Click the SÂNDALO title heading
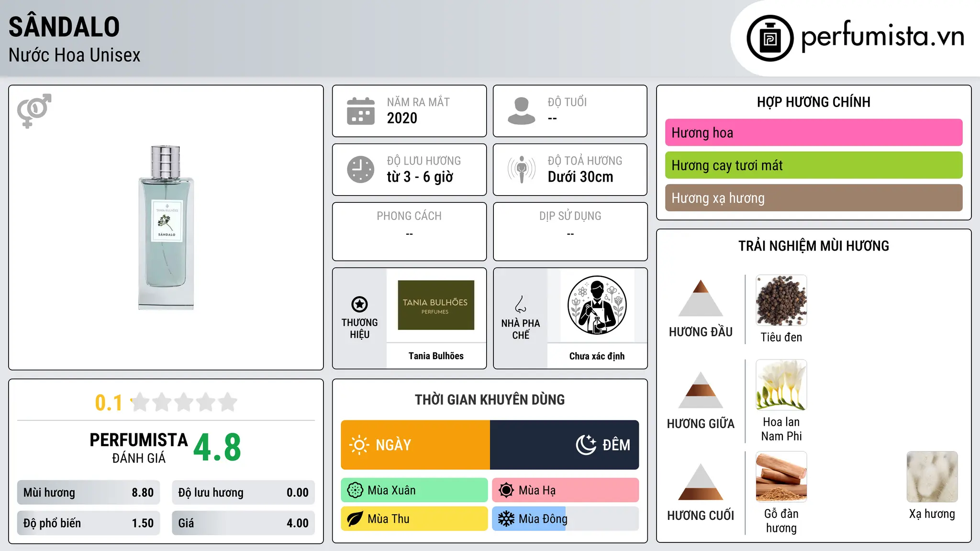 pyautogui.click(x=64, y=26)
